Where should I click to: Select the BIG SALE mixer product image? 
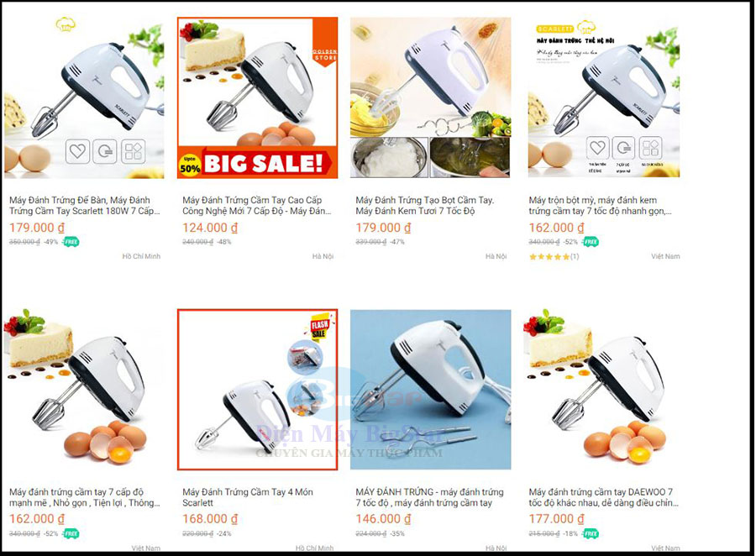tap(258, 98)
